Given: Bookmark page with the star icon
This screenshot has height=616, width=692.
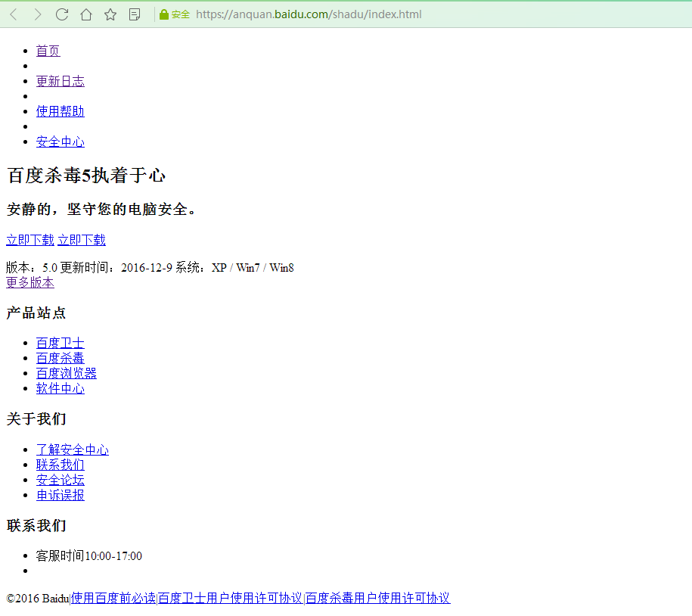Looking at the screenshot, I should tap(110, 14).
